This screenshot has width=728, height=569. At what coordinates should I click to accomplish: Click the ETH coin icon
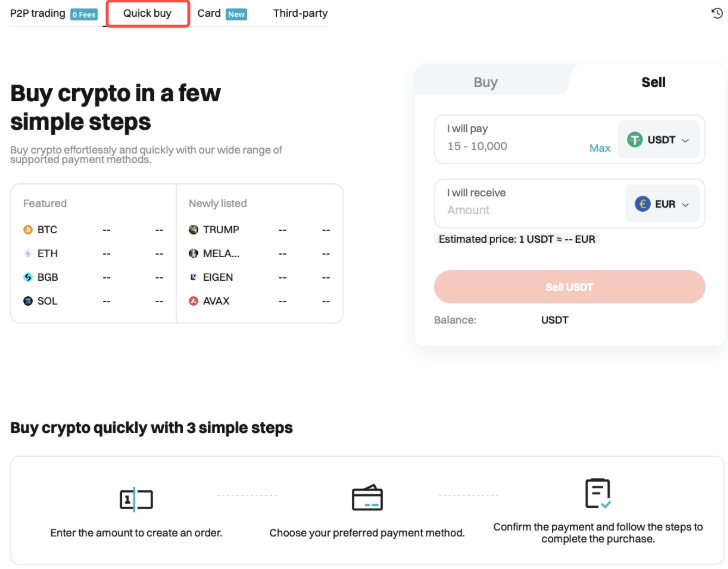(x=28, y=253)
